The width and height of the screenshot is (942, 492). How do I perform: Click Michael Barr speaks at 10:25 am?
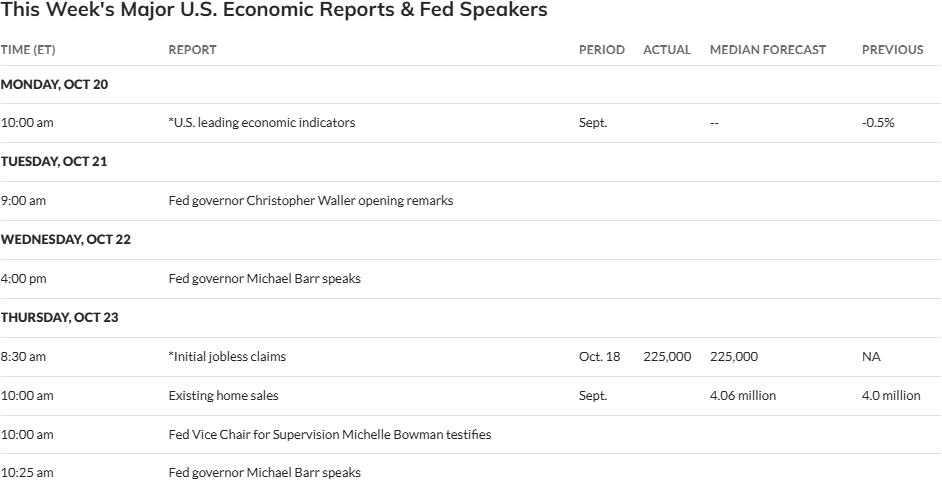point(264,472)
